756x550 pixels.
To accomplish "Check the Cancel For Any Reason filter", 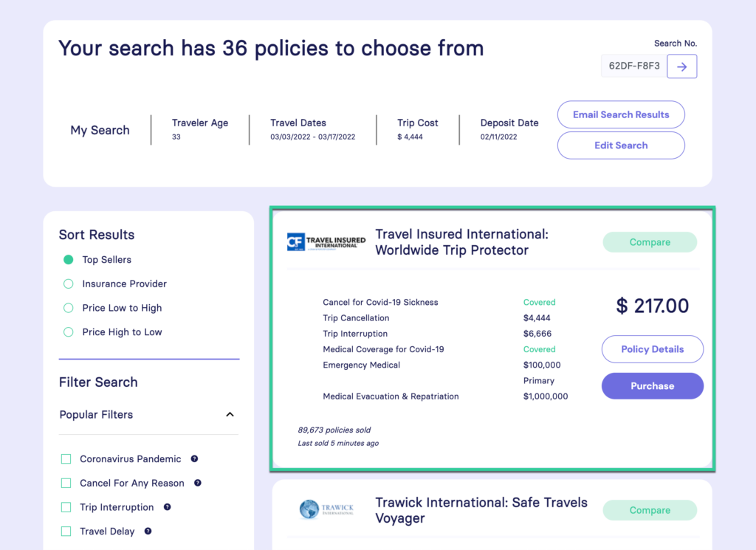I will point(66,483).
